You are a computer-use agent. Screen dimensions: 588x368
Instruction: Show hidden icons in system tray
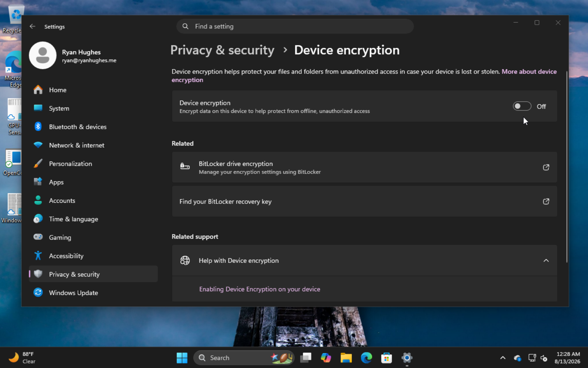(503, 358)
